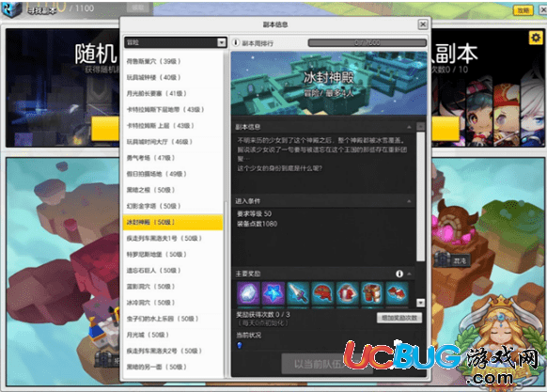Select 玩具城钟楼（40级）in list

point(173,77)
